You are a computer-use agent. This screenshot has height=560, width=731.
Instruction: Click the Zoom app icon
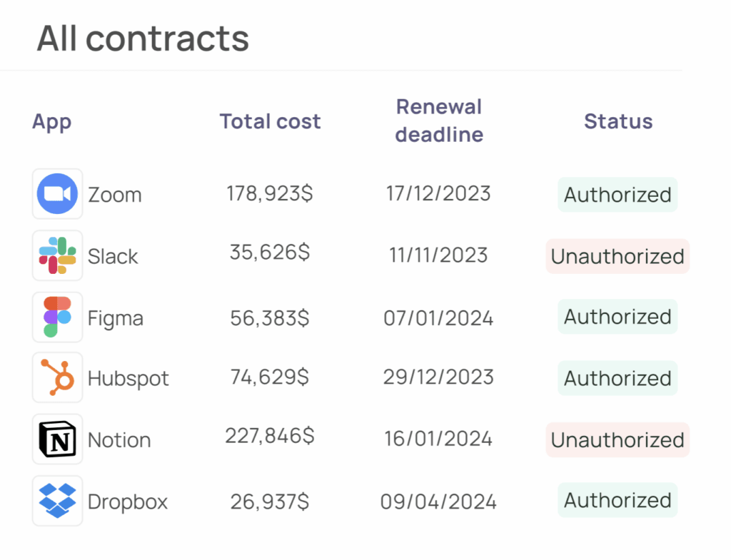tap(57, 193)
